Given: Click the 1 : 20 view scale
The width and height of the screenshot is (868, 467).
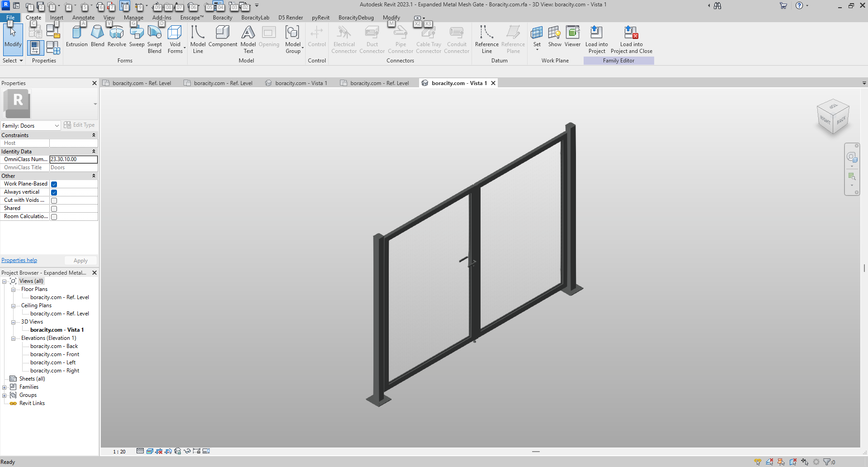Looking at the screenshot, I should (119, 452).
